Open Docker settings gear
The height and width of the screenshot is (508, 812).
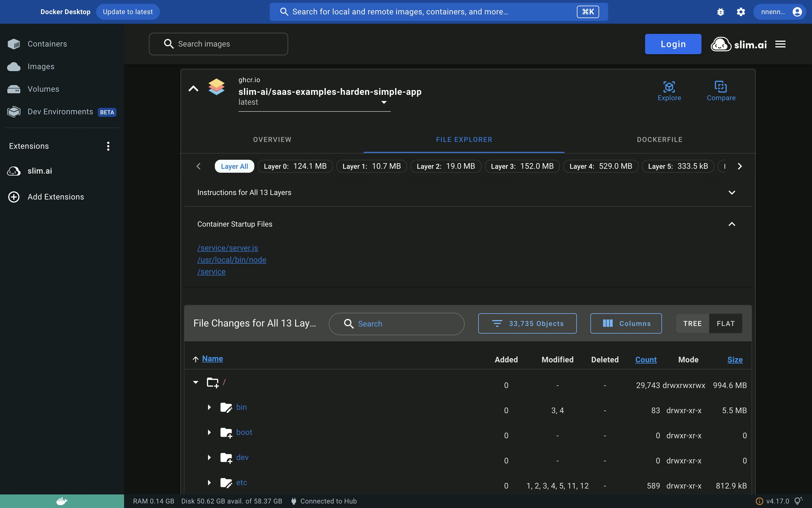click(741, 12)
